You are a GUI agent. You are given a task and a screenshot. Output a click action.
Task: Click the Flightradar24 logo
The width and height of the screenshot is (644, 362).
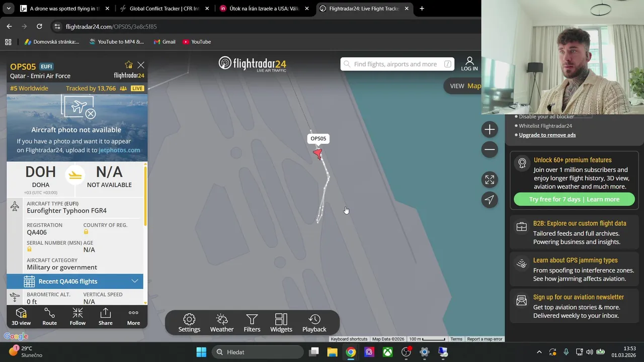[253, 64]
